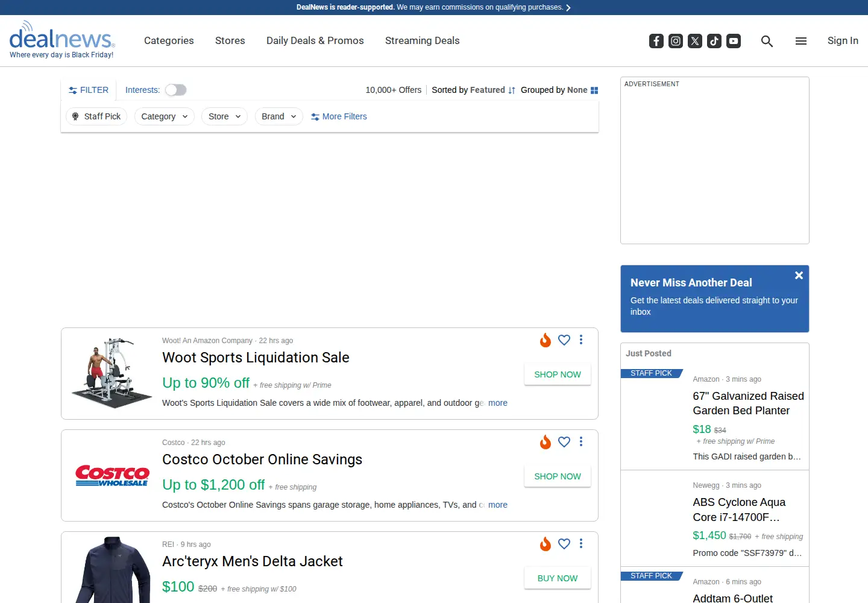The height and width of the screenshot is (603, 868).
Task: Open Streaming Deals menu
Action: [423, 40]
